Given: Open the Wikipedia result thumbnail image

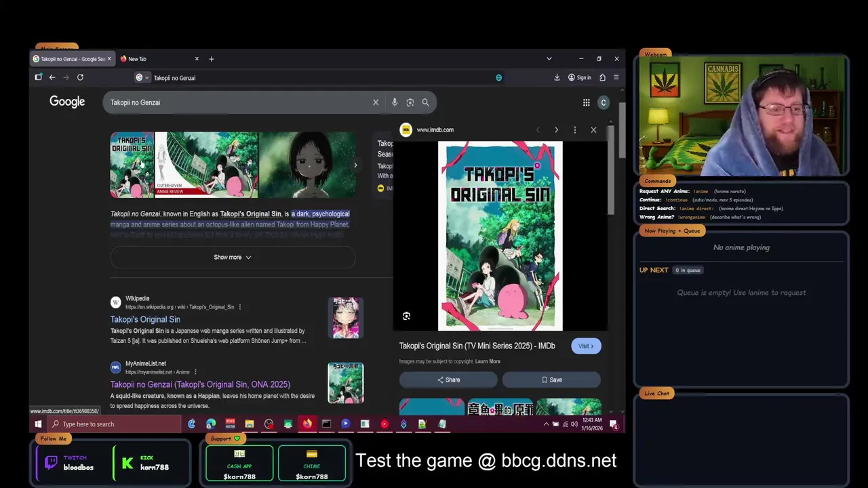Looking at the screenshot, I should (x=346, y=318).
